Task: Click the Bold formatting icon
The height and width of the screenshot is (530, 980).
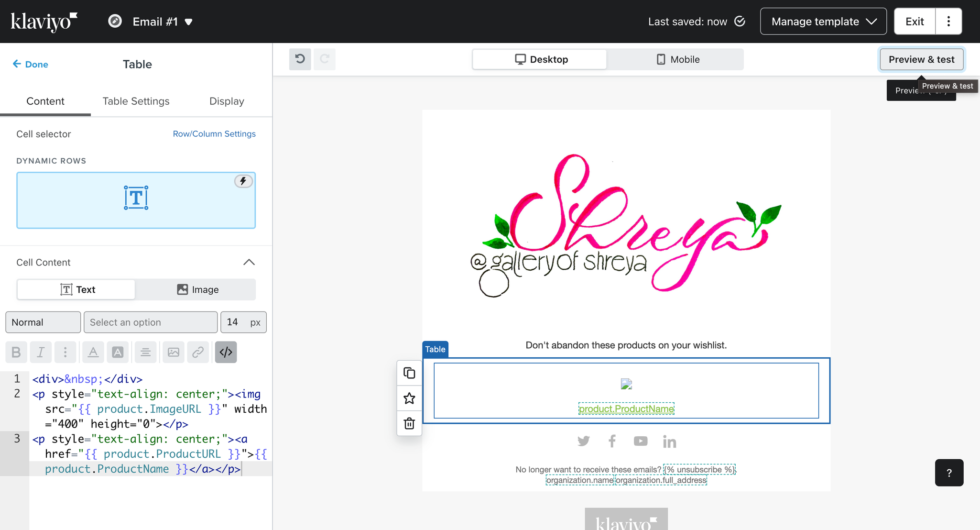Action: (16, 352)
